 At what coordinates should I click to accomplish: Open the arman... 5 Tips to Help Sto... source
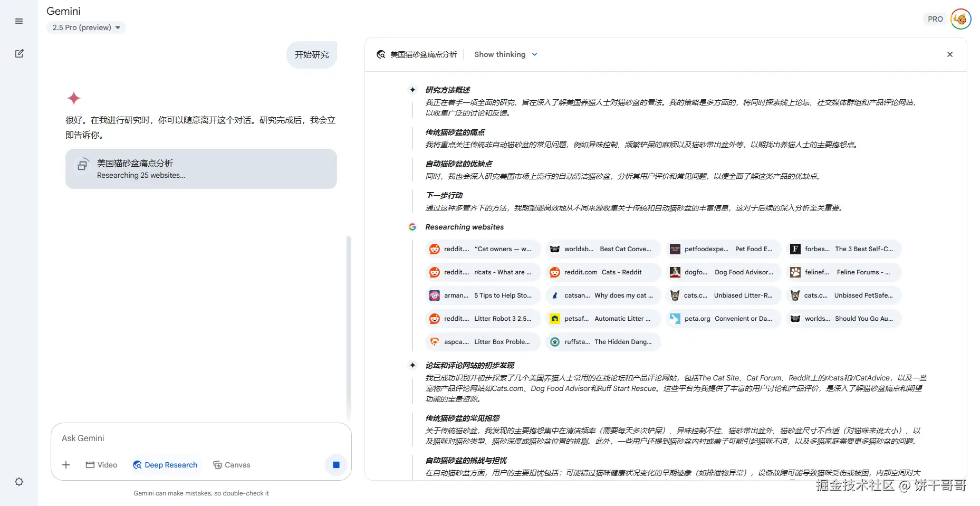coord(483,295)
